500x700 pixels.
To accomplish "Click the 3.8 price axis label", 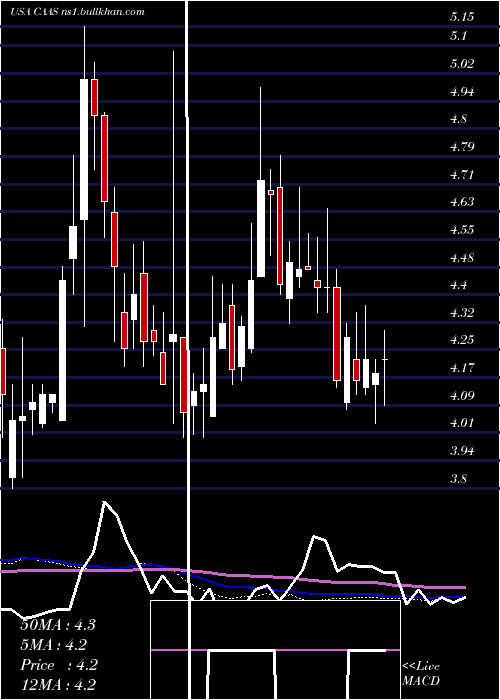I will (459, 479).
